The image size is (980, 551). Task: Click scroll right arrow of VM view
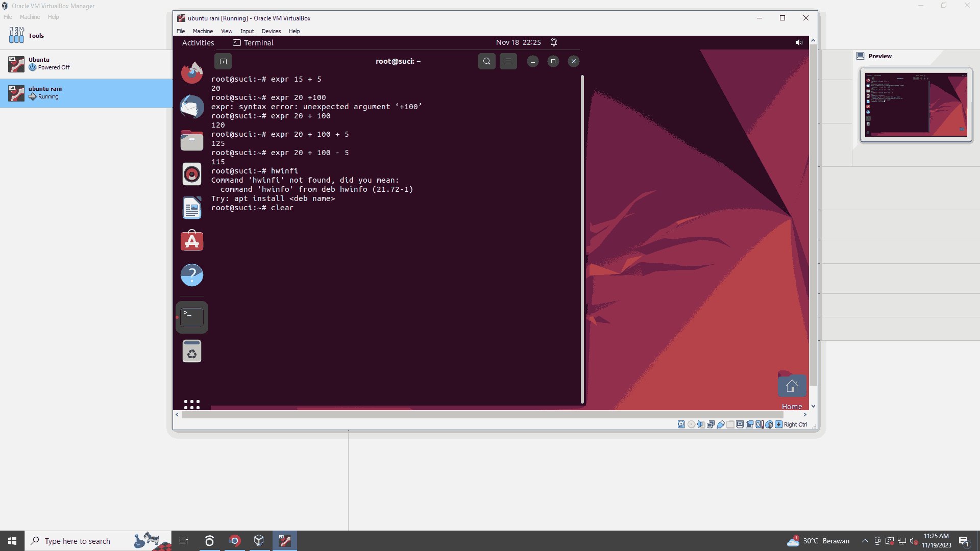(805, 415)
